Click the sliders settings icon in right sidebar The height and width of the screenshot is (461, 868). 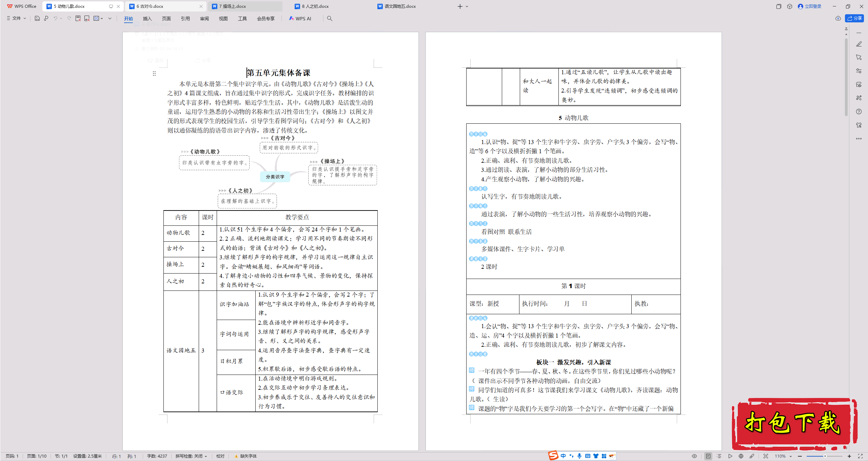[859, 71]
